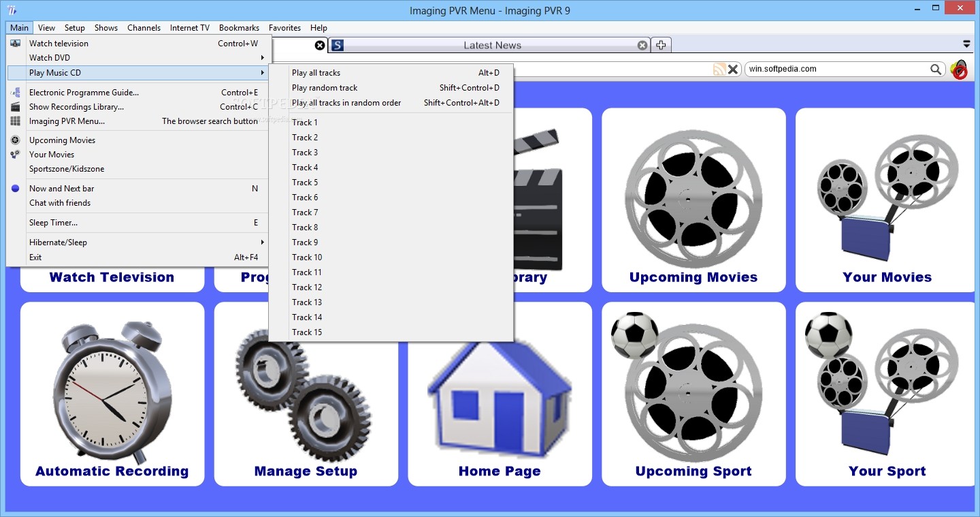Close the first browser tab
Viewport: 980px width, 517px height.
[320, 45]
